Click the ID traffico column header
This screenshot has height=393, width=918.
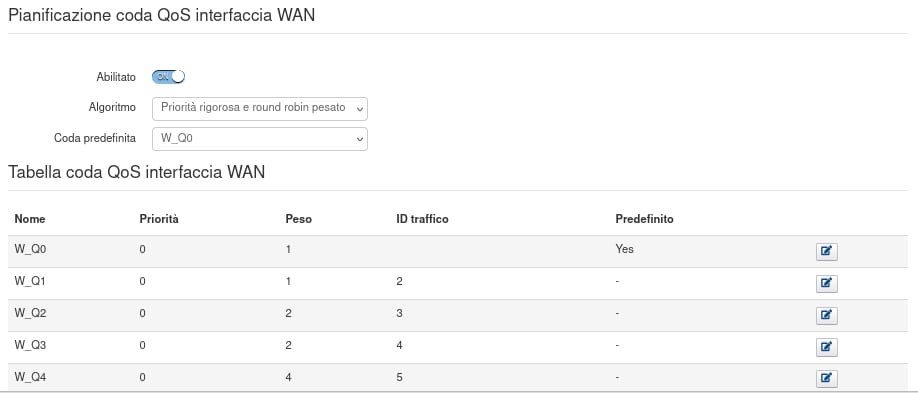coord(422,219)
